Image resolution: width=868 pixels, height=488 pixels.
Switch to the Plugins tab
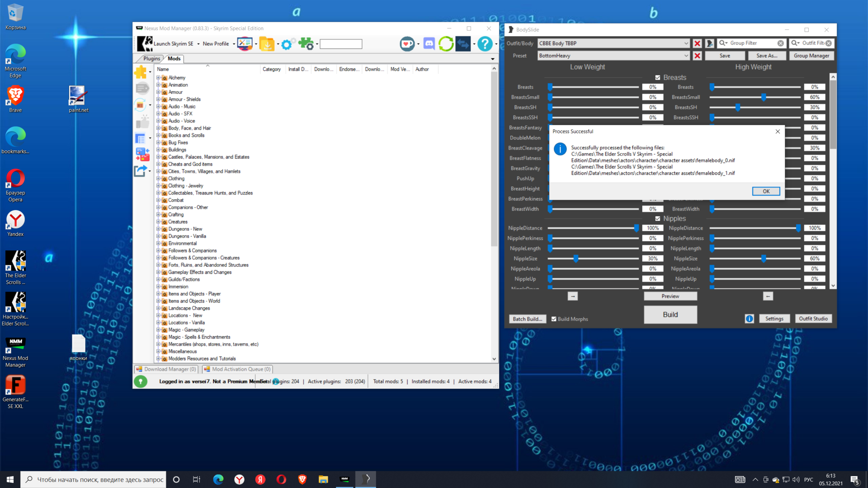pos(151,59)
